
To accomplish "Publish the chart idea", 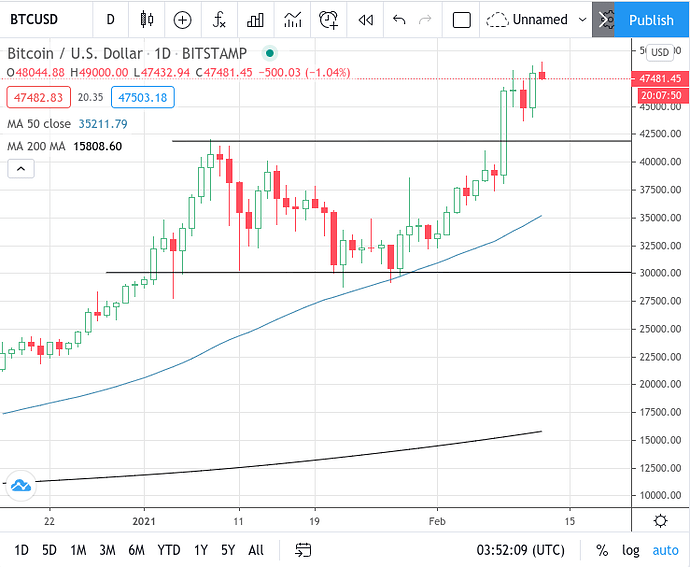I will [651, 20].
